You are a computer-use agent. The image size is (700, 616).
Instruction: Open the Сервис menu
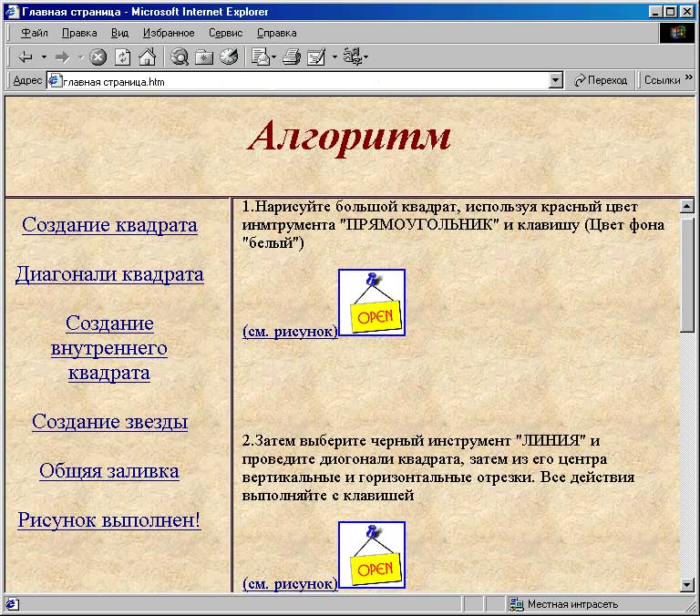point(225,33)
